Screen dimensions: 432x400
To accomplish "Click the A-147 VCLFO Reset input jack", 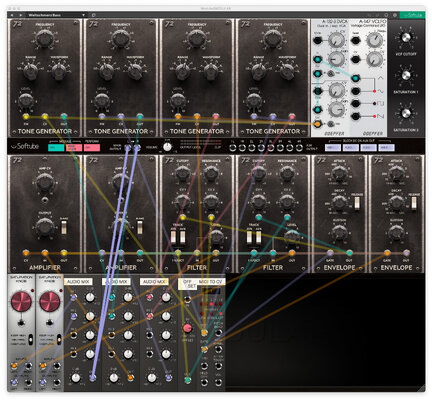I will pyautogui.click(x=356, y=41).
